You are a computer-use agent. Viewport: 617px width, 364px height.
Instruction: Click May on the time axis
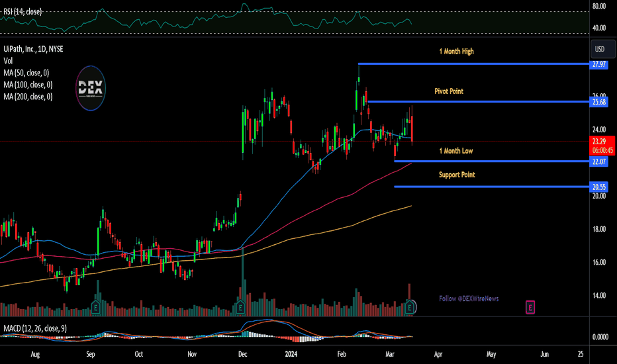(491, 354)
